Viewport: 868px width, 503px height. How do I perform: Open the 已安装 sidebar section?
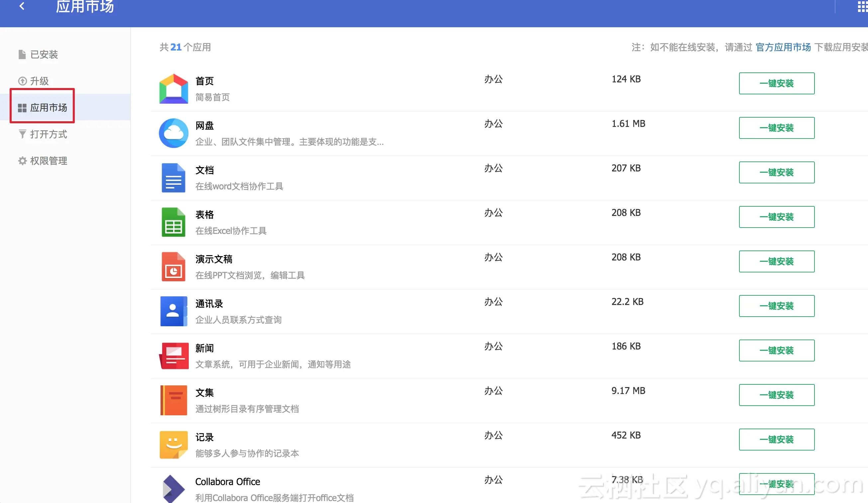44,54
